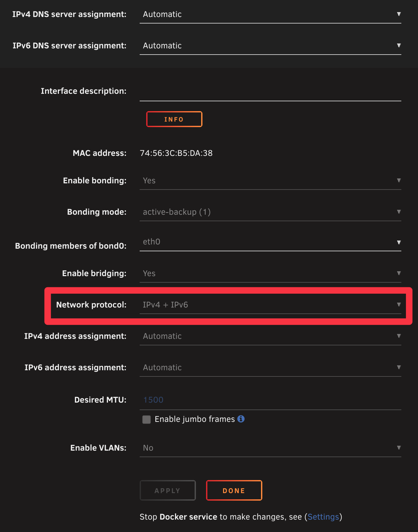This screenshot has height=532, width=418.
Task: Expand the Enable VLANs dropdown
Action: pos(270,448)
